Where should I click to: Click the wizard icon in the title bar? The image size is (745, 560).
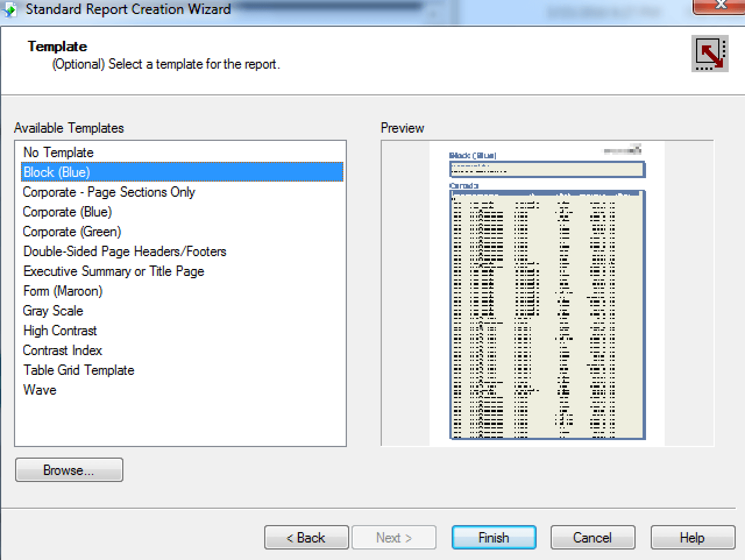pos(9,9)
